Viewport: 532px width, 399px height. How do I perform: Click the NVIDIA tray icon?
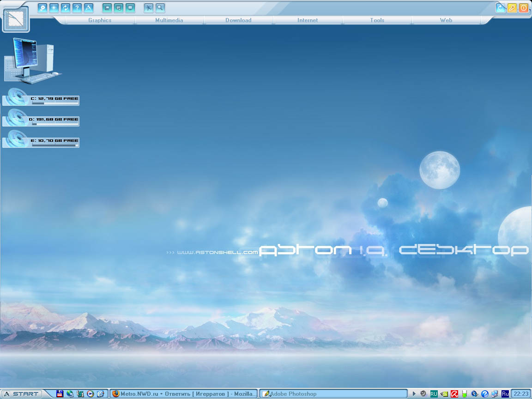444,394
